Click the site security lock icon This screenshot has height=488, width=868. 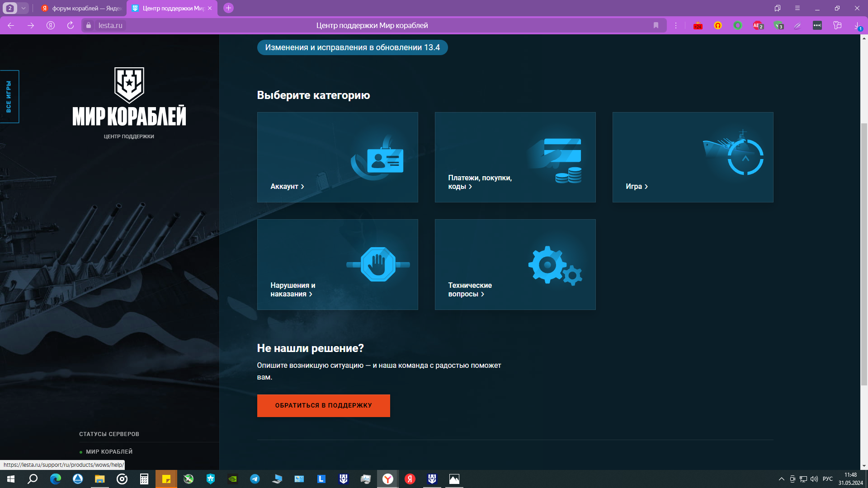click(x=89, y=25)
